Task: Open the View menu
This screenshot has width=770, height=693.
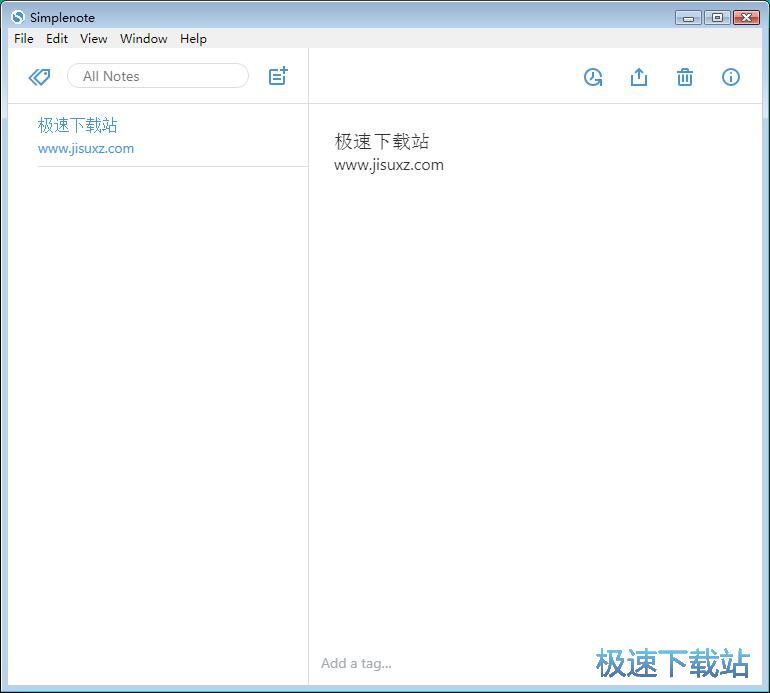Action: tap(94, 38)
